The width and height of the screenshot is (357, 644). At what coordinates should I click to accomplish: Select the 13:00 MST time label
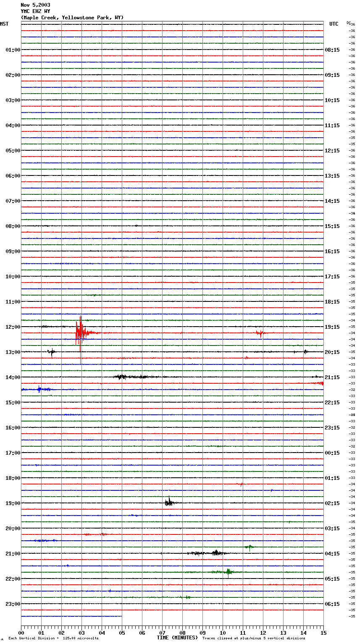coord(13,352)
